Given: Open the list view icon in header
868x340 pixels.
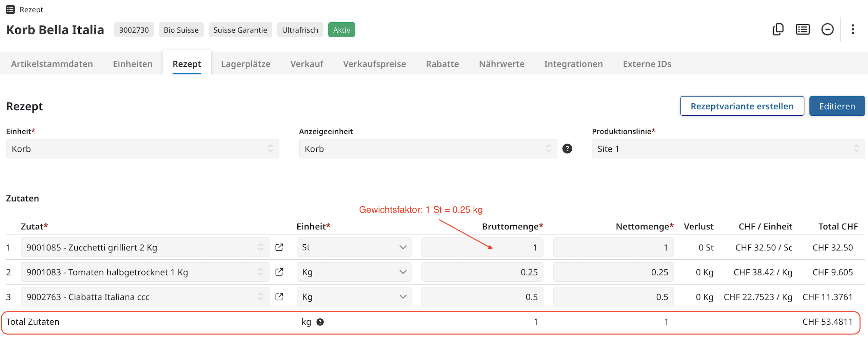Looking at the screenshot, I should click(x=803, y=30).
